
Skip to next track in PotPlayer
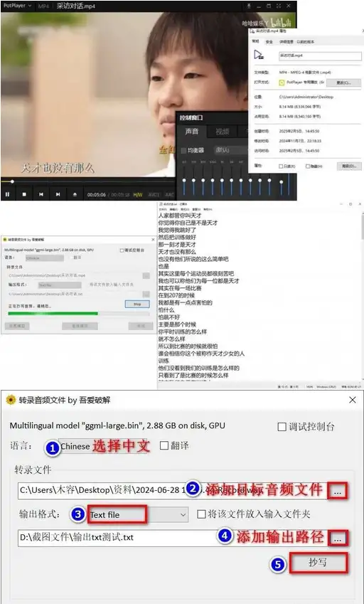point(58,194)
